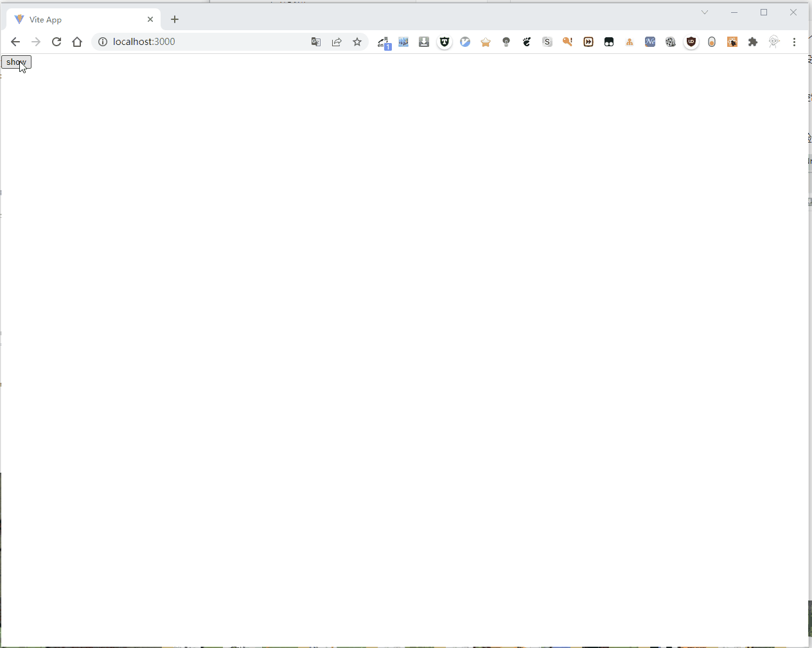Screen dimensions: 812x648
Task: Open the Tampermonkey-style shield extension
Action: (445, 42)
